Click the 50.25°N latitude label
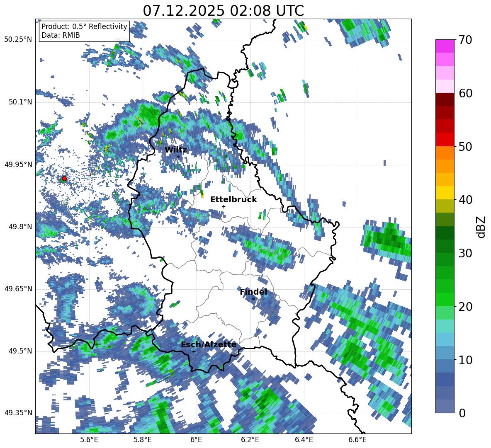This screenshot has width=491, height=448. point(18,40)
